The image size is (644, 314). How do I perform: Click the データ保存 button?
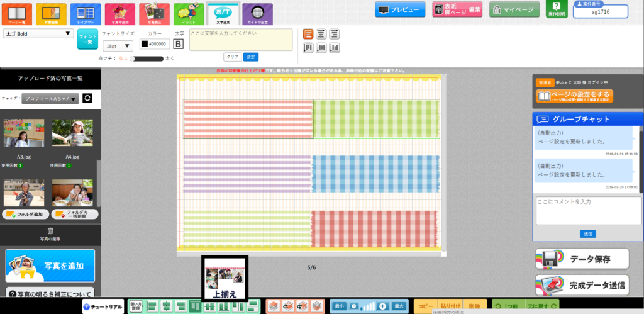coord(582,259)
